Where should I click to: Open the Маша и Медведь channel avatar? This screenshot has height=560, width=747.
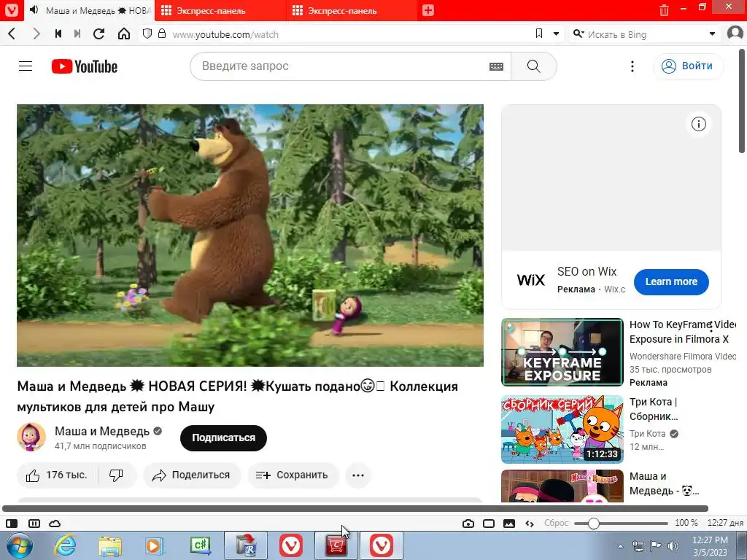pos(31,437)
